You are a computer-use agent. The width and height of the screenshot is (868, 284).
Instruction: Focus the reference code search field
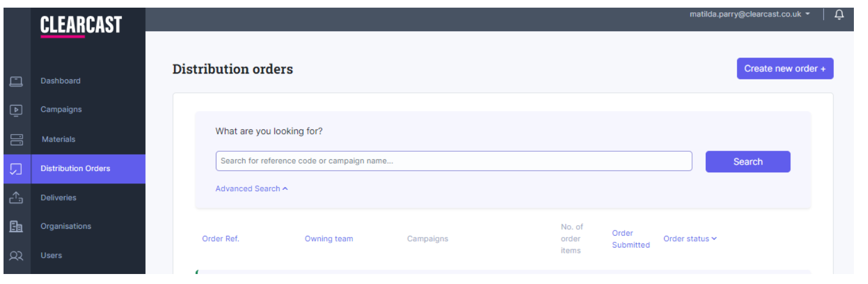click(454, 161)
